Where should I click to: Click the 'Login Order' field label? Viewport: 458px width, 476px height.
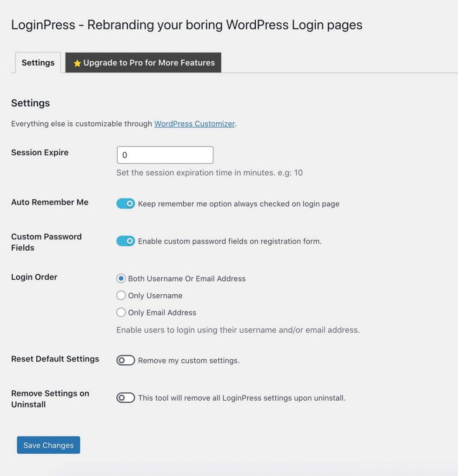tap(34, 277)
